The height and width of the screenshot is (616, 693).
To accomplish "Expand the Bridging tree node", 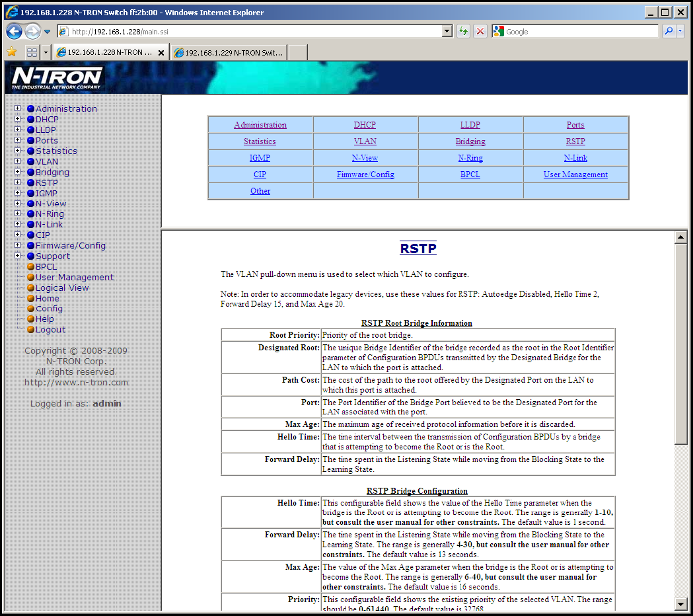I will [x=17, y=172].
